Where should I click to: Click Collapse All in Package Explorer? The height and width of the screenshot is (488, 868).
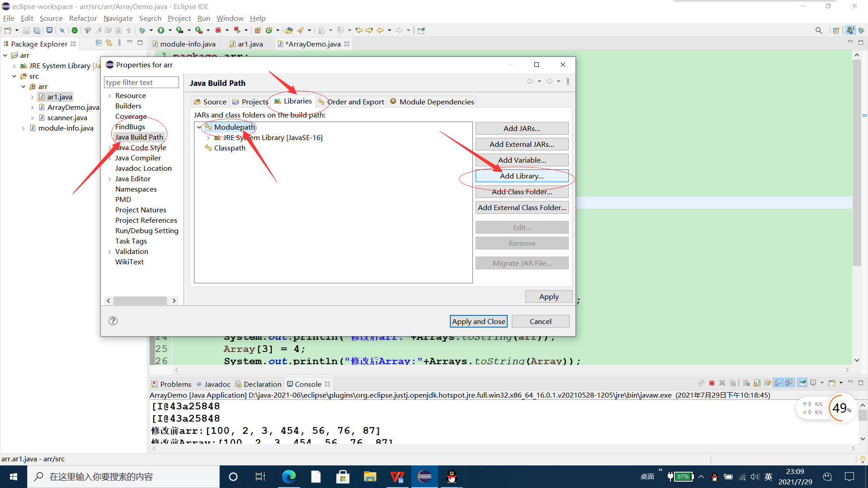coord(99,43)
